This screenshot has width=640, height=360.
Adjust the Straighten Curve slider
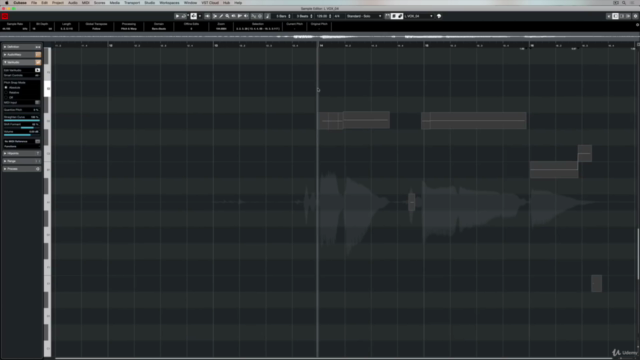tap(22, 120)
